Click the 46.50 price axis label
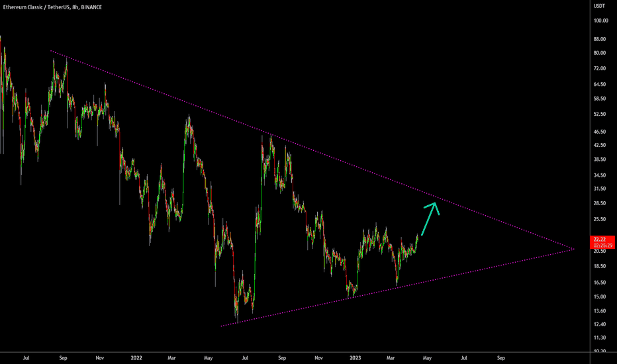Image resolution: width=617 pixels, height=364 pixels. click(600, 132)
